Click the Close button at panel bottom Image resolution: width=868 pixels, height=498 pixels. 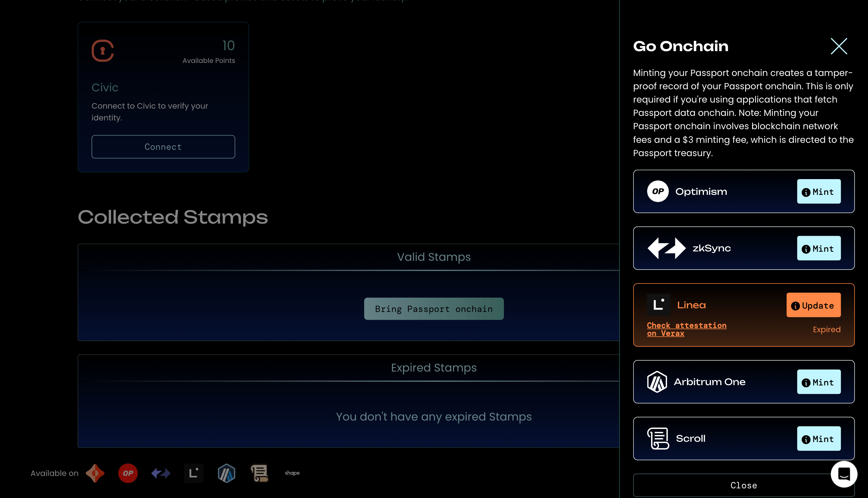tap(744, 485)
